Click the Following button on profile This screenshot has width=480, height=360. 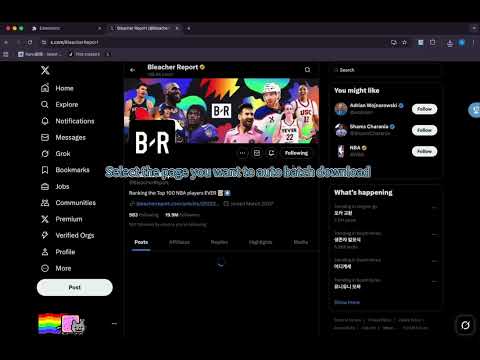coord(296,153)
